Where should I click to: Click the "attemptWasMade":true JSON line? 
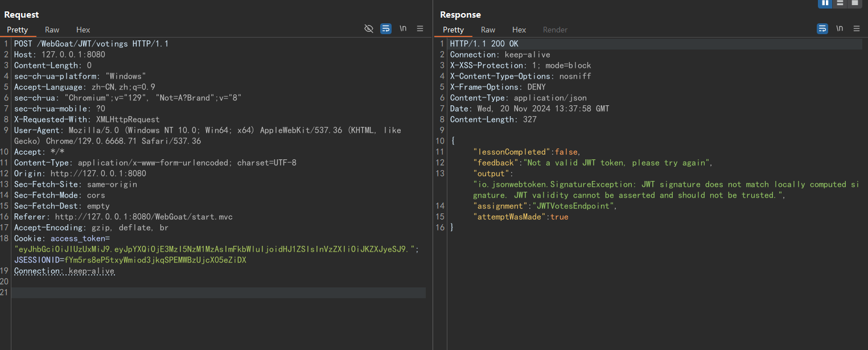[521, 217]
